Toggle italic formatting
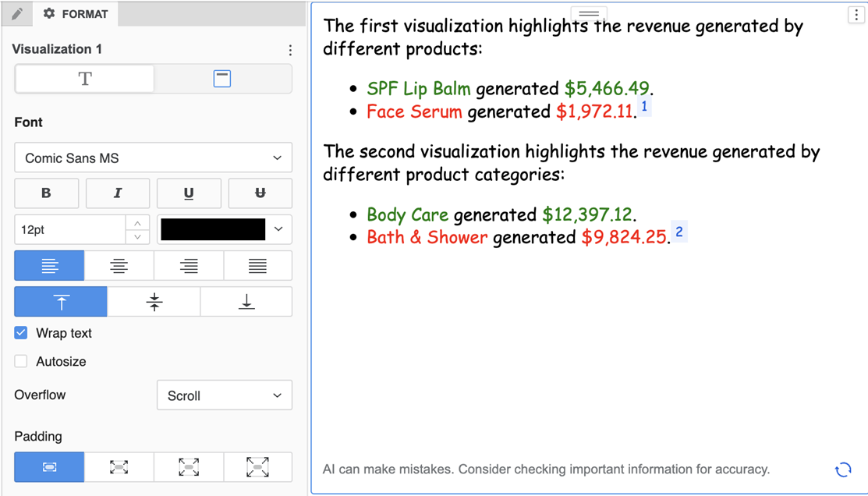868x496 pixels. [117, 193]
